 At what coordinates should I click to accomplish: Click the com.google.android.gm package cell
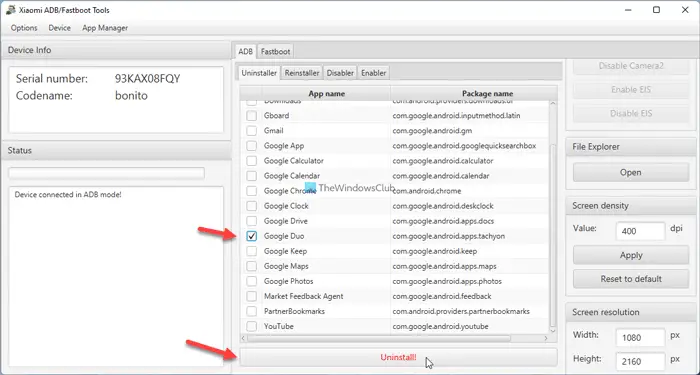[470, 131]
